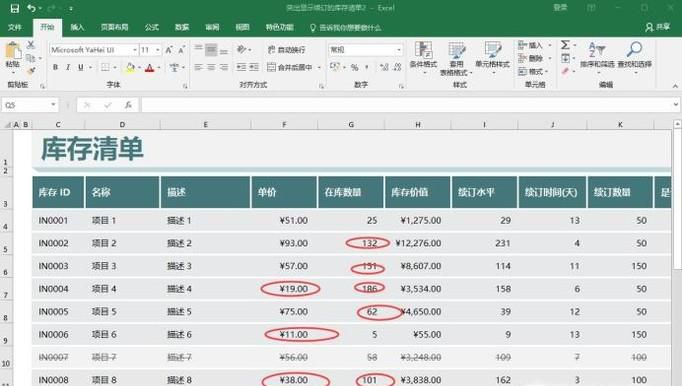The image size is (682, 386).
Task: Switch to the Data (数据) tab
Action: pyautogui.click(x=182, y=27)
